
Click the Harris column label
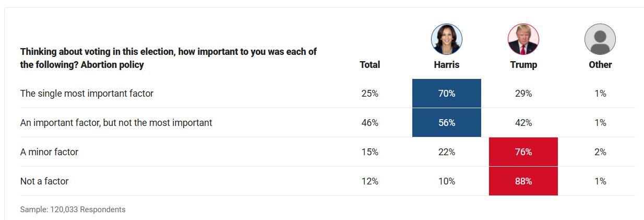447,65
